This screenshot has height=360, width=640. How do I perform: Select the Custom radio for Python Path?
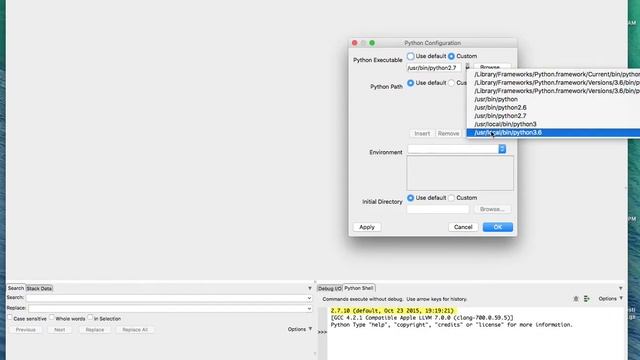(x=451, y=83)
